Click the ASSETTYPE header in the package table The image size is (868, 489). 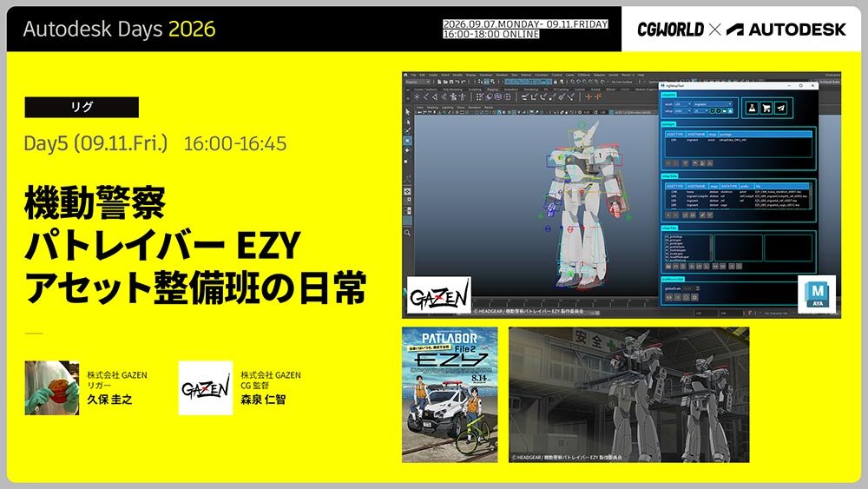[675, 135]
